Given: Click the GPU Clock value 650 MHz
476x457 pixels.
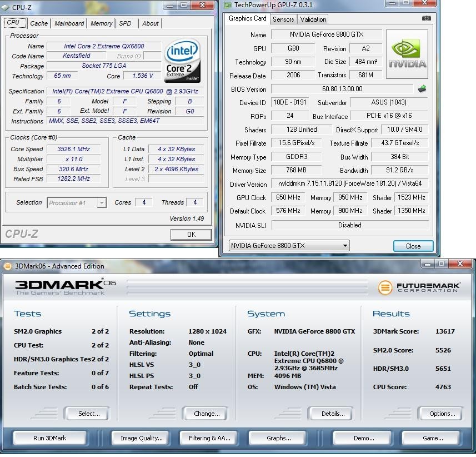Looking at the screenshot, I should point(288,197).
